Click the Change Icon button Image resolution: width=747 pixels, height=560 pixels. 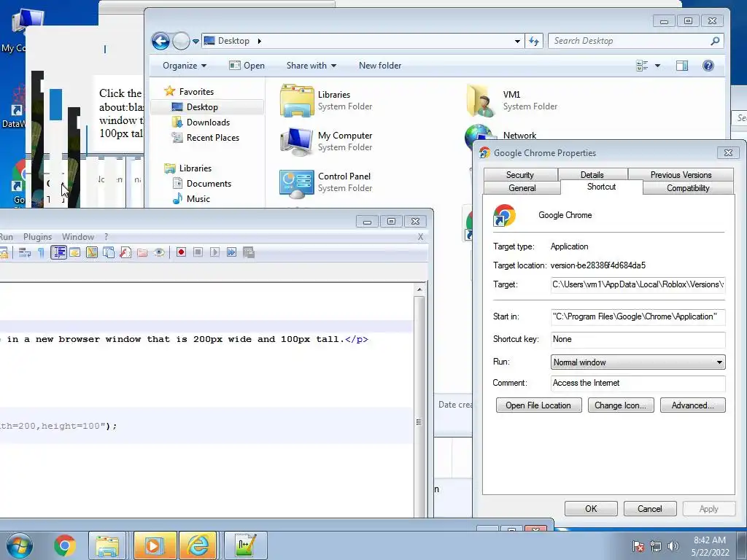(621, 405)
